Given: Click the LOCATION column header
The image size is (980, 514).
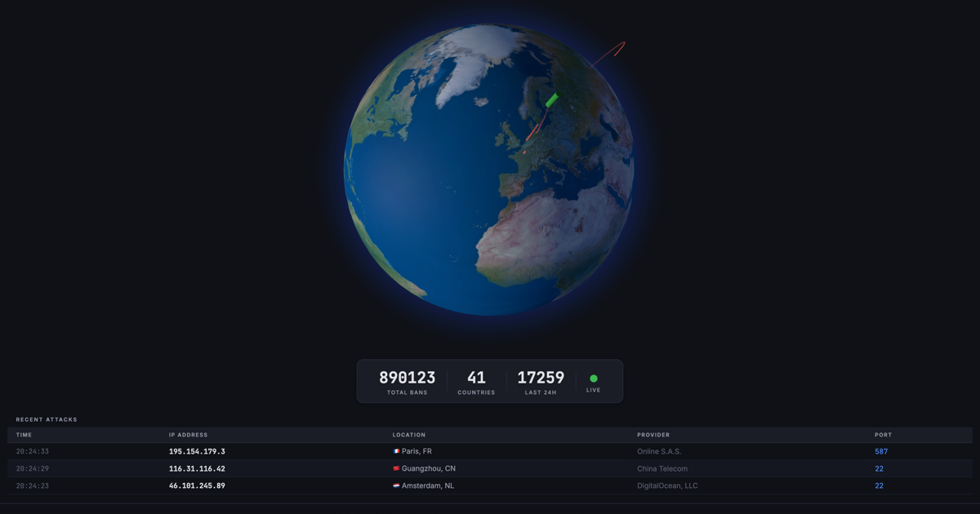Looking at the screenshot, I should tap(409, 434).
